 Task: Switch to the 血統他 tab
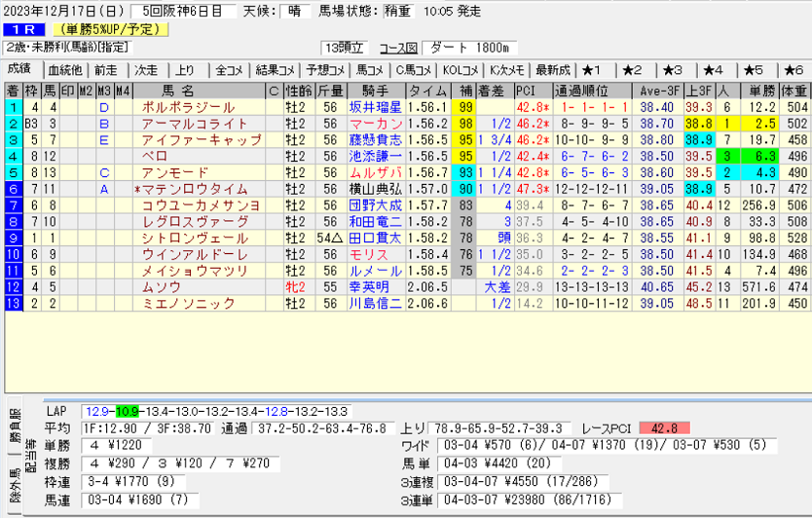(65, 69)
